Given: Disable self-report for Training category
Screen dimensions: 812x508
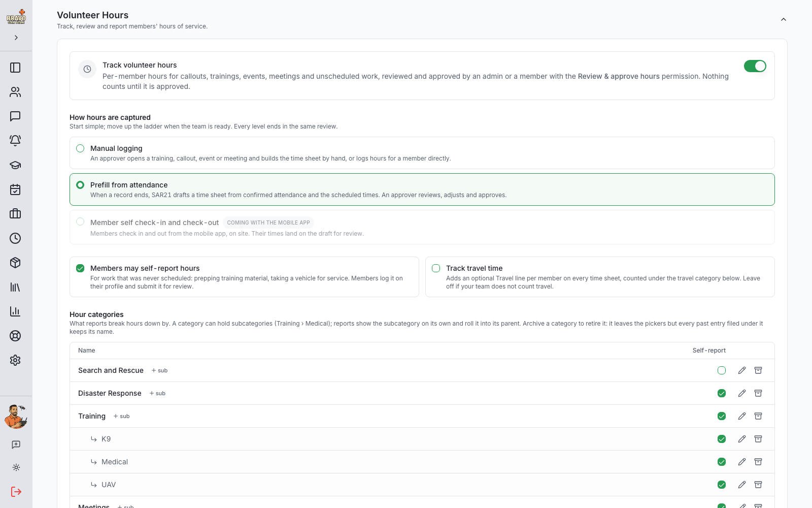Looking at the screenshot, I should point(722,416).
